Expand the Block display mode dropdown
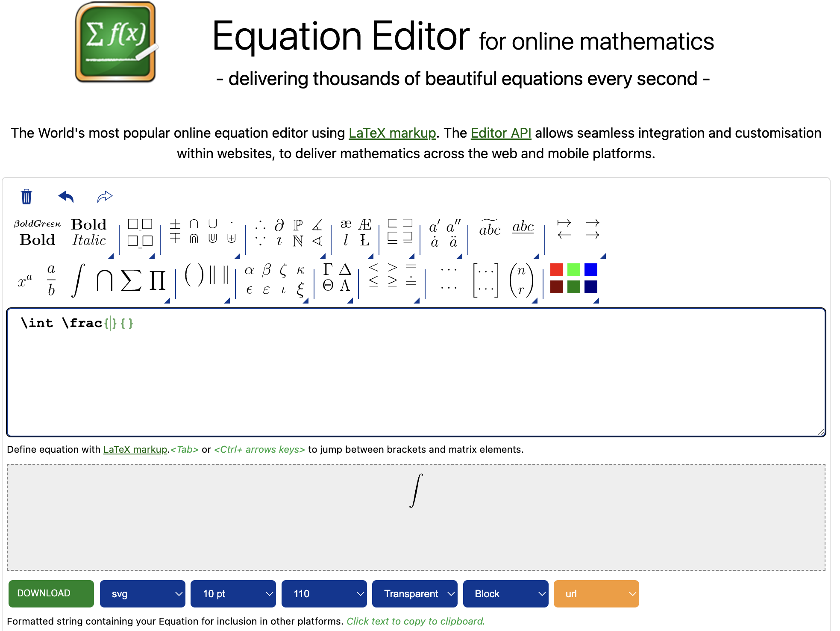This screenshot has height=631, width=840. [505, 594]
